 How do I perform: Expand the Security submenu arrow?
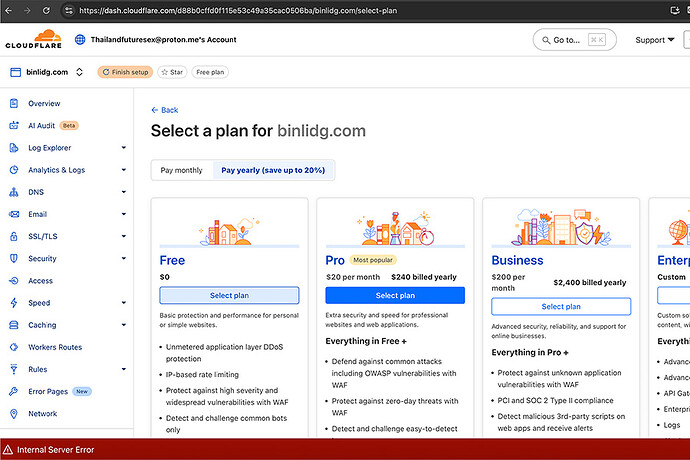124,258
